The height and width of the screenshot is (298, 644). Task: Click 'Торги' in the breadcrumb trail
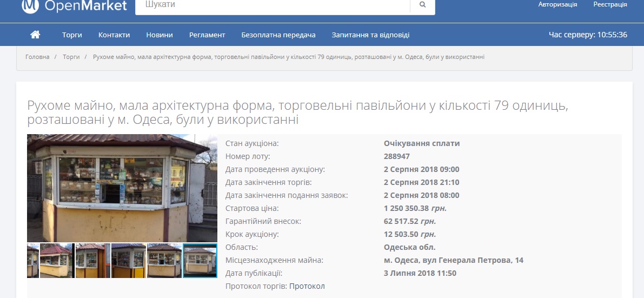point(71,57)
